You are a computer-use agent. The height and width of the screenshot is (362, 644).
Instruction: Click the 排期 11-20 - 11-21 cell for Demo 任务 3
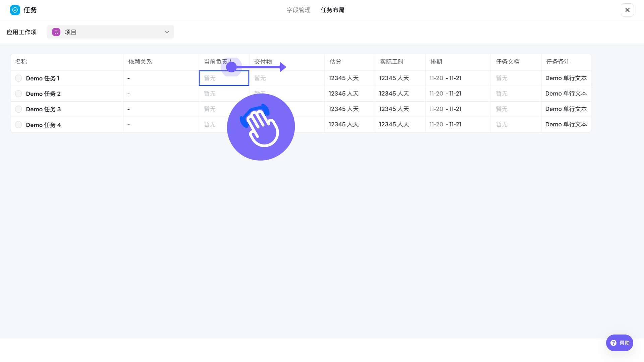tap(458, 109)
